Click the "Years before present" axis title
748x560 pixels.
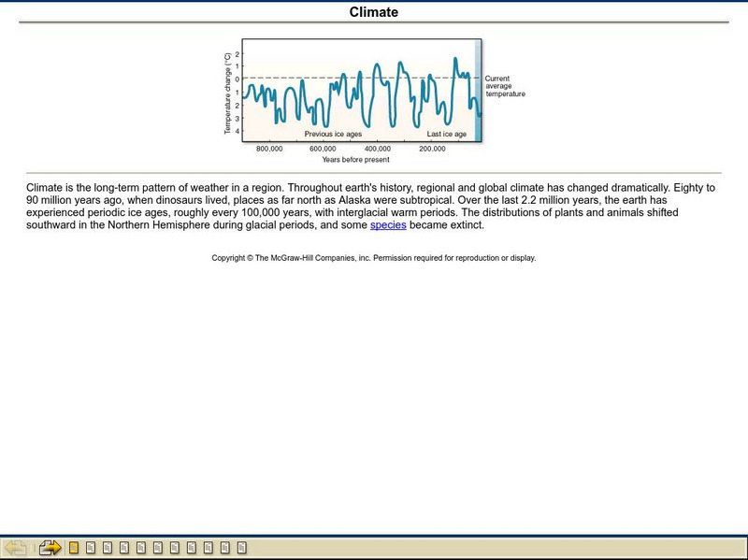click(355, 160)
